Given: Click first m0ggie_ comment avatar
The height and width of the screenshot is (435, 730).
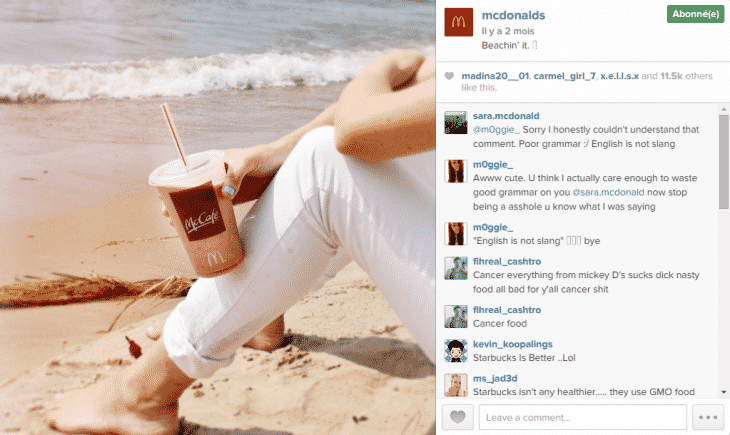Looking at the screenshot, I should pos(456,171).
